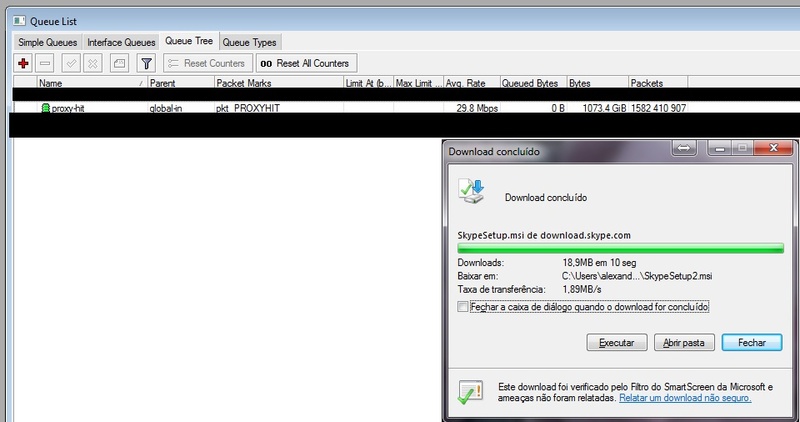
Task: Click the Limit At column header
Action: (368, 83)
